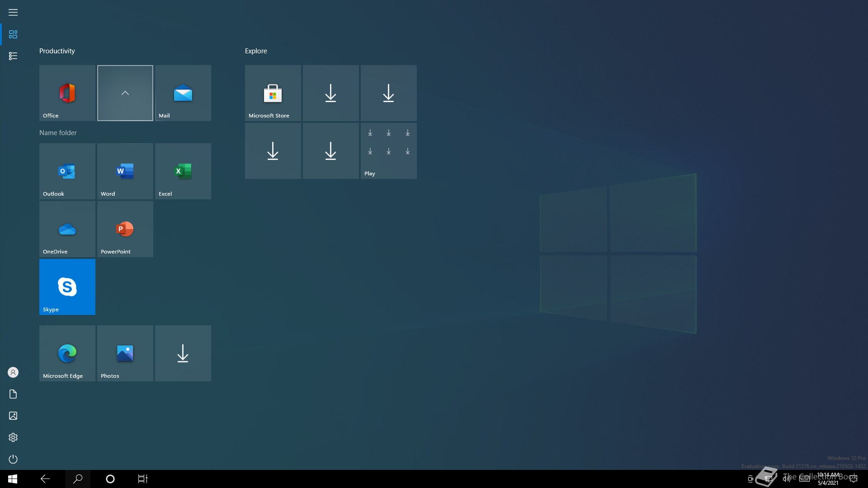868x488 pixels.
Task: Open Settings gear in sidebar
Action: 13,437
